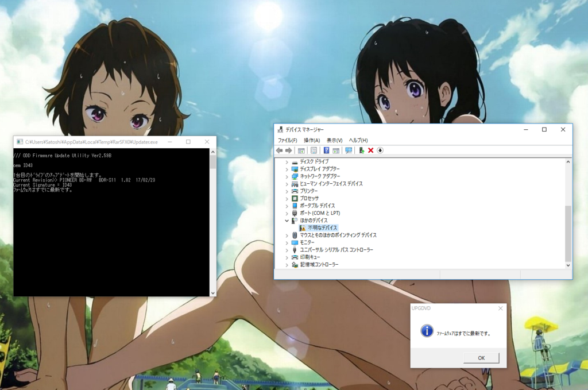Click OK in the UPGDVD dialog
The height and width of the screenshot is (390, 588).
click(481, 358)
